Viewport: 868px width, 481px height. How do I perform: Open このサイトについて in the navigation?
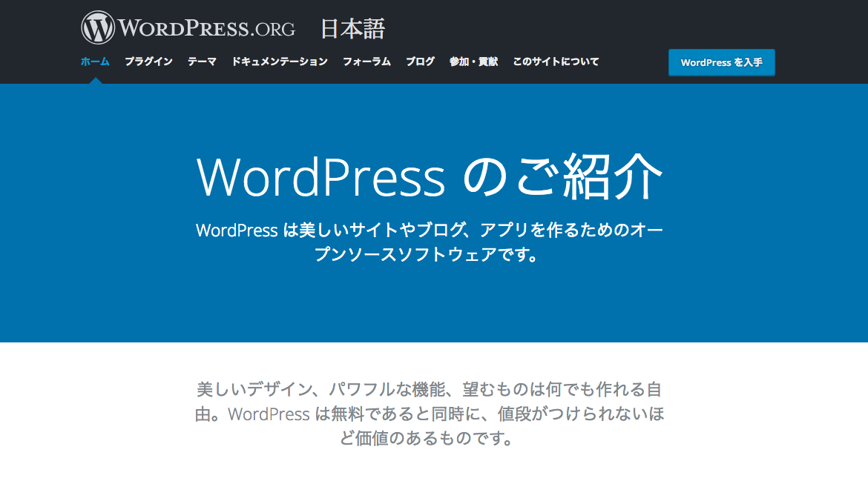556,62
